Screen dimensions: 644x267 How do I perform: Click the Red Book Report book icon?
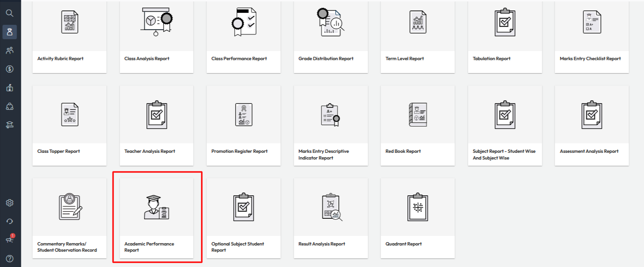417,115
